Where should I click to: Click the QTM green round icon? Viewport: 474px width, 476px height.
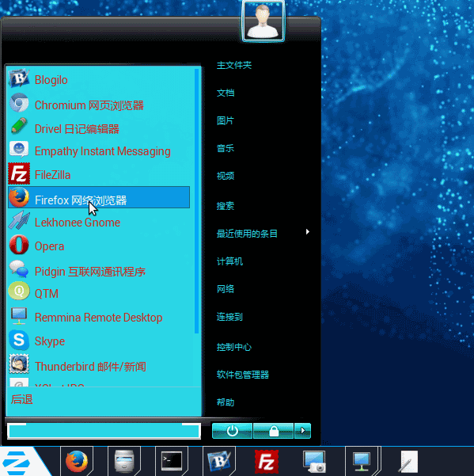19,291
